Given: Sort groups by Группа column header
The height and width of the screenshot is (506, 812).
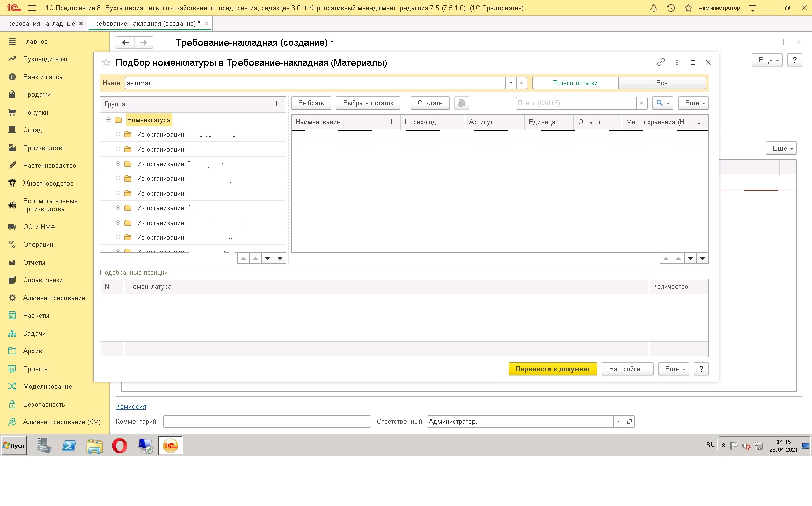Looking at the screenshot, I should pyautogui.click(x=193, y=104).
